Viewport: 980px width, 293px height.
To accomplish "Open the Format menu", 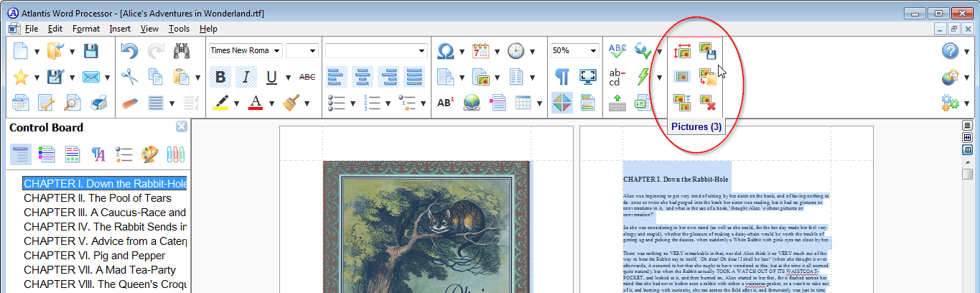I will pyautogui.click(x=86, y=29).
